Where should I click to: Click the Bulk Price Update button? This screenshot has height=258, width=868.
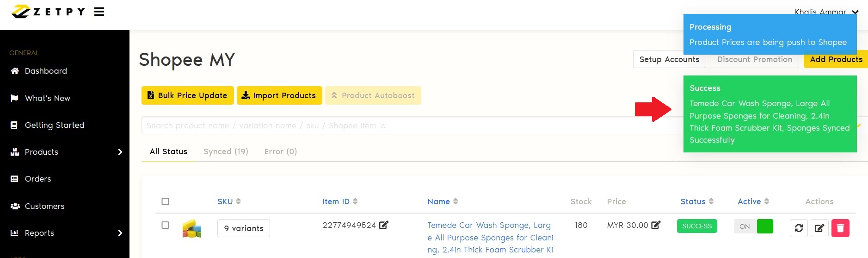(187, 95)
